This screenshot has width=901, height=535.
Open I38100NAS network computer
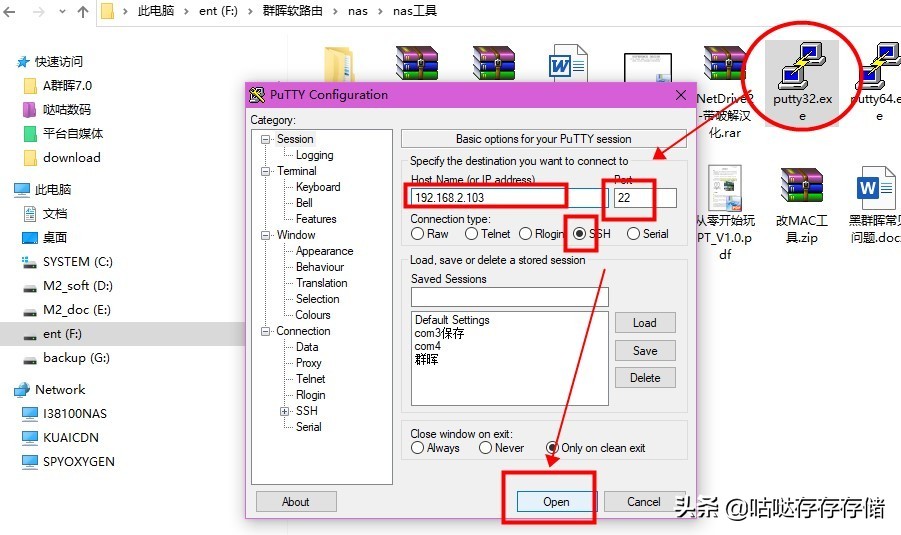click(75, 414)
